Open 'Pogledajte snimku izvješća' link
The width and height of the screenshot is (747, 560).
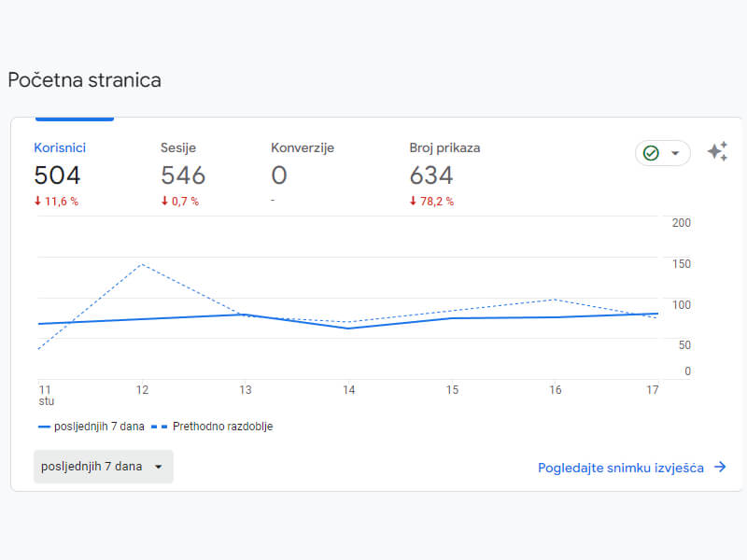pos(620,468)
